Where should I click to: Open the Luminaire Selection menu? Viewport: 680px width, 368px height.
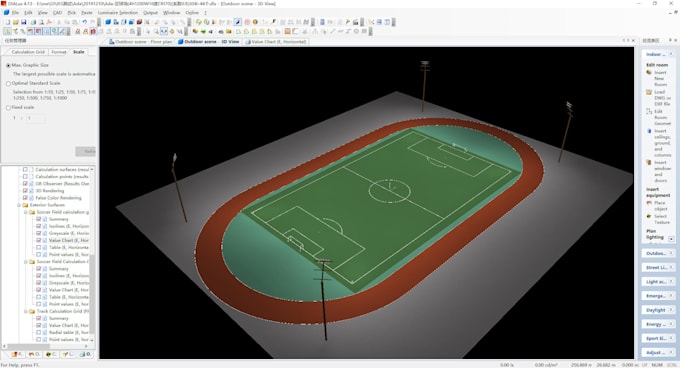(x=118, y=13)
